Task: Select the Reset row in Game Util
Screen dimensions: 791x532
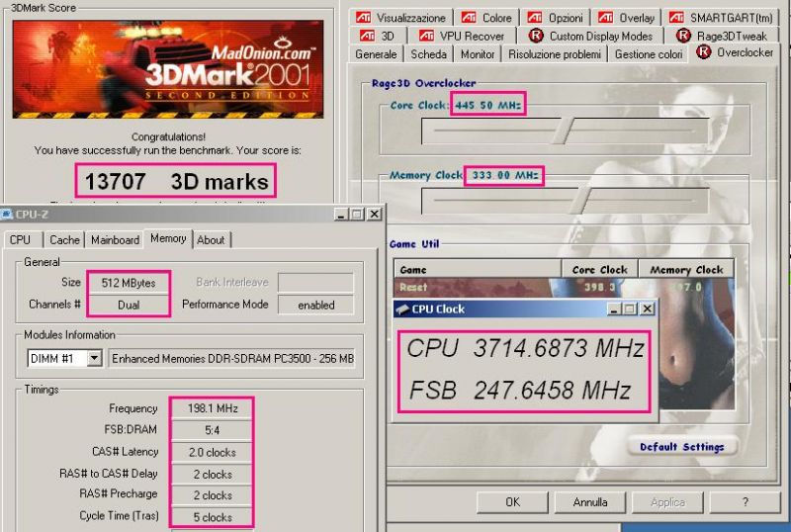Action: click(564, 287)
